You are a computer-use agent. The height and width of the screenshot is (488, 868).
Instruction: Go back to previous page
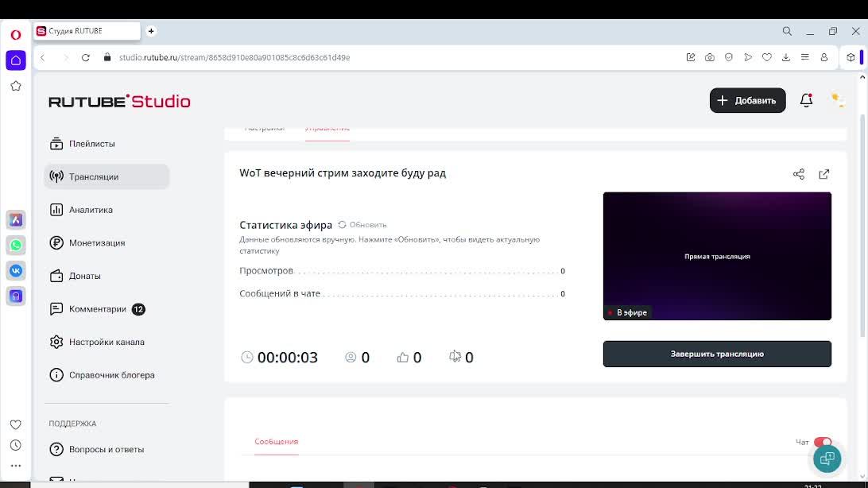coord(43,57)
